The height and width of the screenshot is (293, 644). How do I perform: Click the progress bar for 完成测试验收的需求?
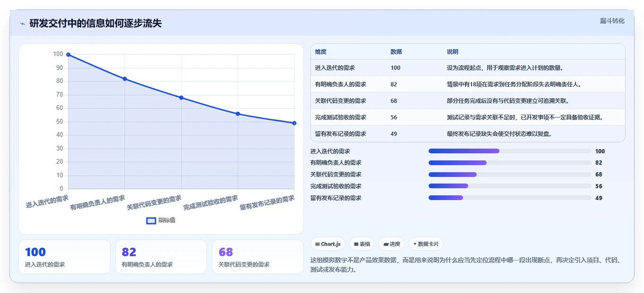(510, 186)
